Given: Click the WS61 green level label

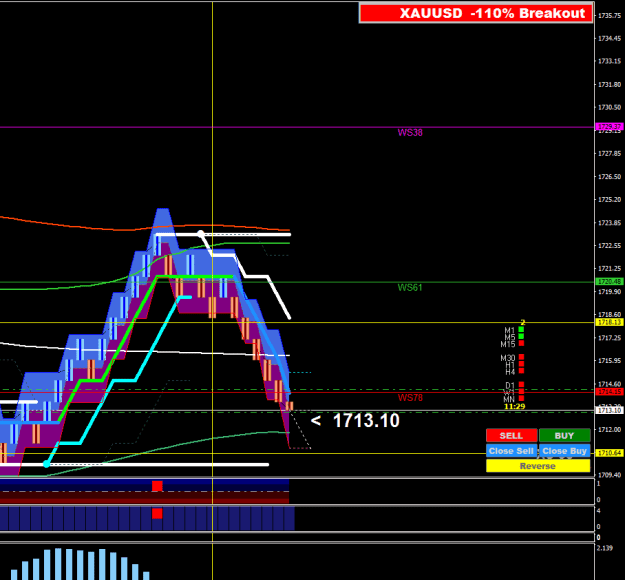Looking at the screenshot, I should (x=410, y=287).
